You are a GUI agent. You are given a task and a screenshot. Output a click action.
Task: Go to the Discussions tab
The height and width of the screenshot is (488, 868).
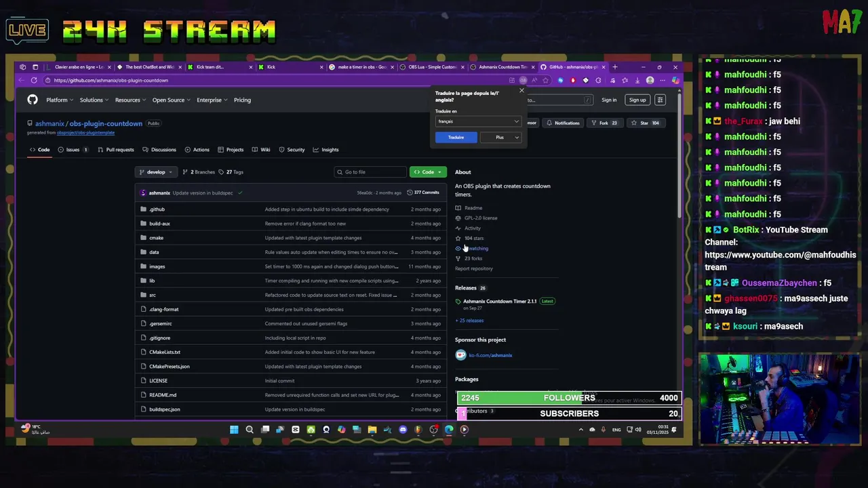[x=159, y=150]
